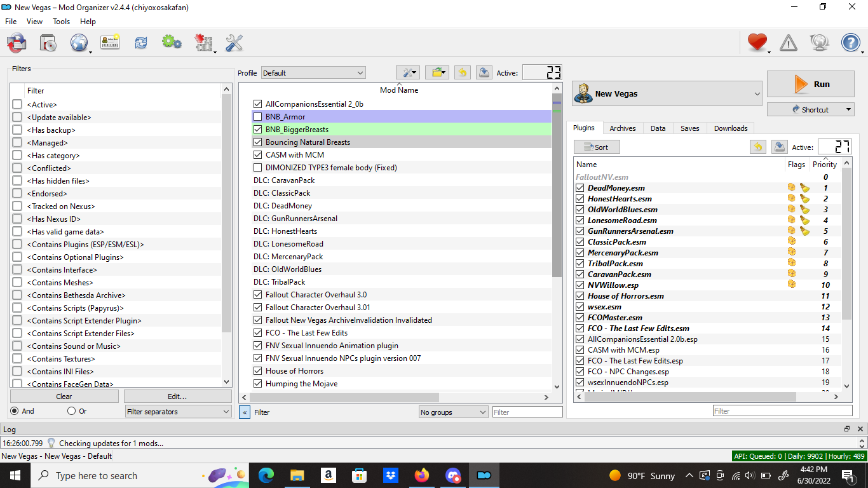The height and width of the screenshot is (488, 868).
Task: Click the archive flag icon for DeadMoney.esm
Action: coord(792,187)
